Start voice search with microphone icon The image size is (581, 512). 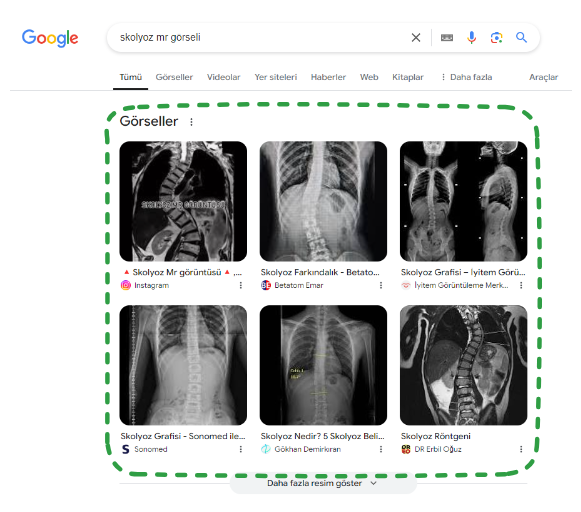tap(471, 37)
